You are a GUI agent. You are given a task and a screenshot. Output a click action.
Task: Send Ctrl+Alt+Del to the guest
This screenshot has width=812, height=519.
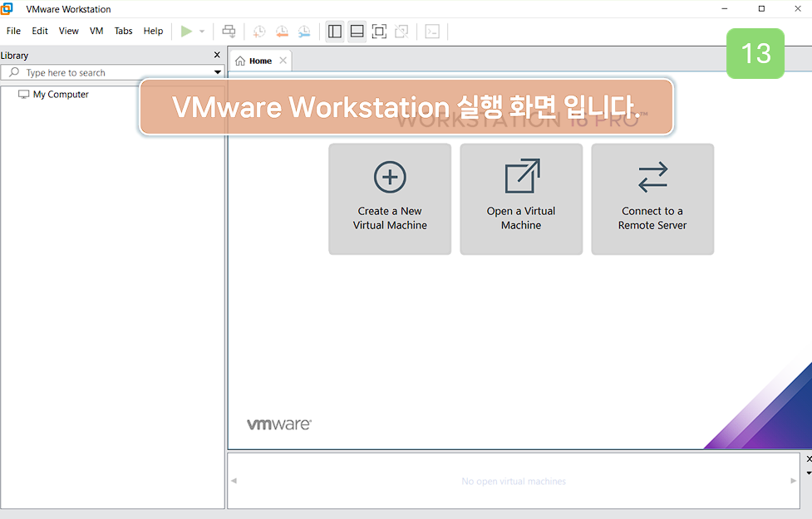coord(229,31)
